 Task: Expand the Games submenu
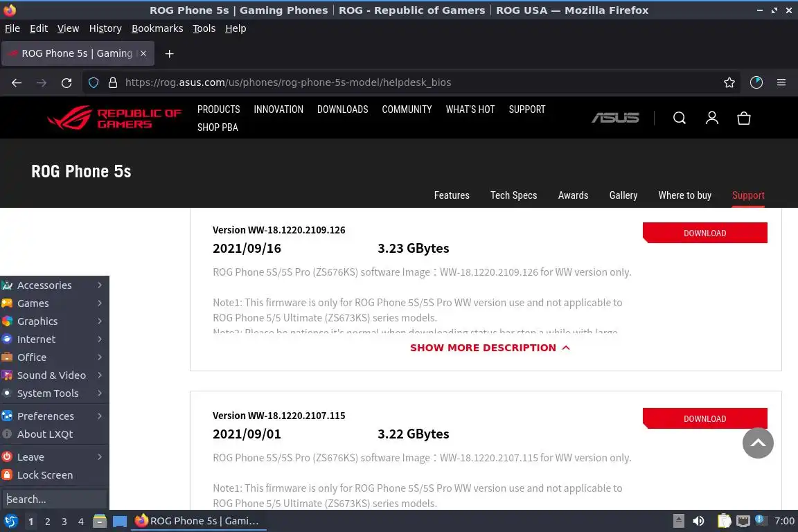point(55,303)
